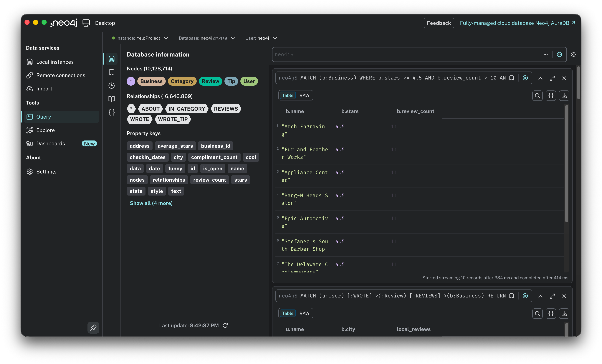This screenshot has height=364, width=602.
Task: Open the query History clock icon
Action: (x=111, y=85)
